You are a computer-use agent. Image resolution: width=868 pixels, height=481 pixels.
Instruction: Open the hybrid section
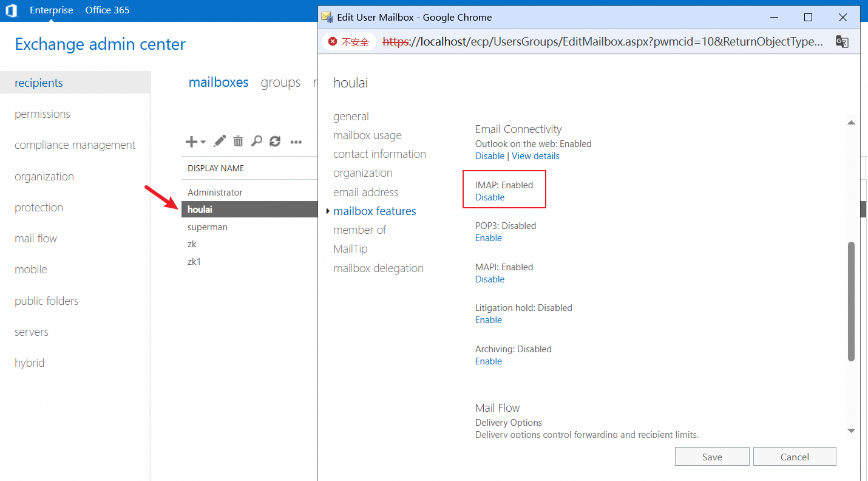(30, 363)
